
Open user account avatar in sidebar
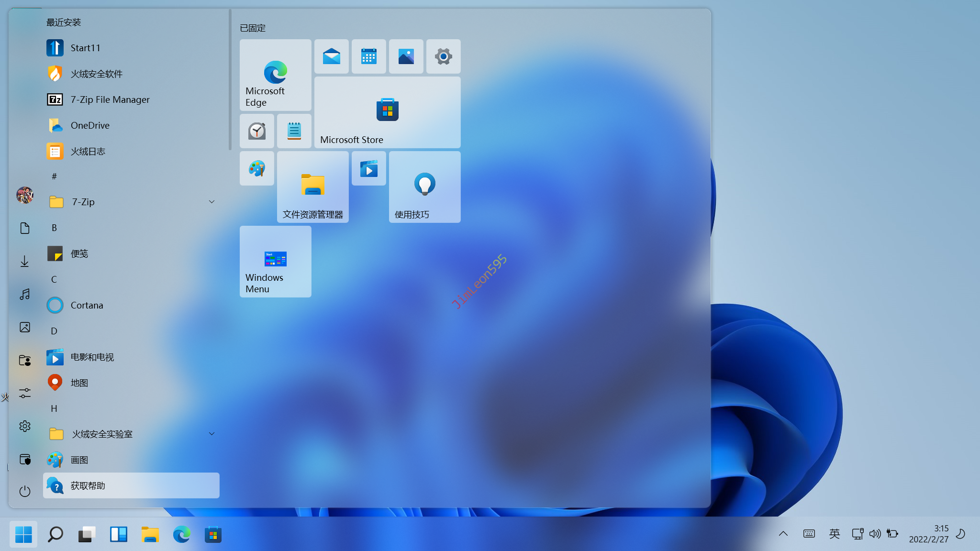25,195
